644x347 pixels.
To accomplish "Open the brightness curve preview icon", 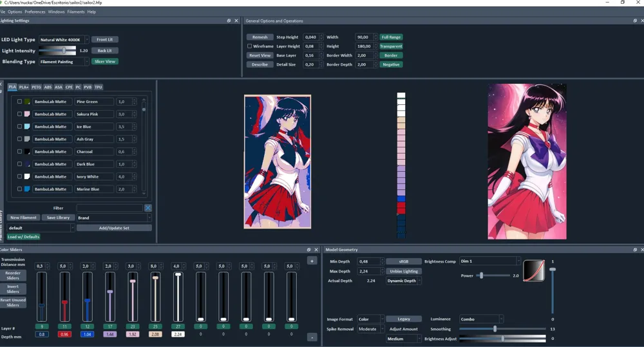I will click(534, 270).
